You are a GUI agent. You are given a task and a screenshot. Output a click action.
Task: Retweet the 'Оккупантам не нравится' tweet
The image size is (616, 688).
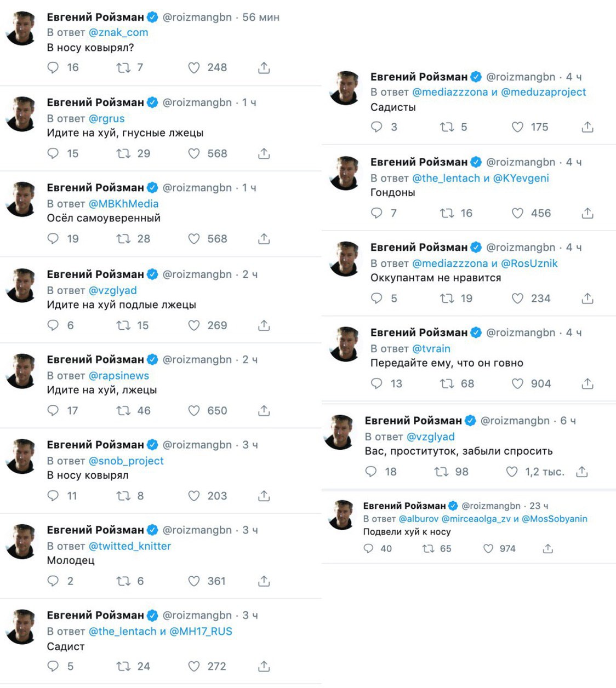pyautogui.click(x=447, y=299)
